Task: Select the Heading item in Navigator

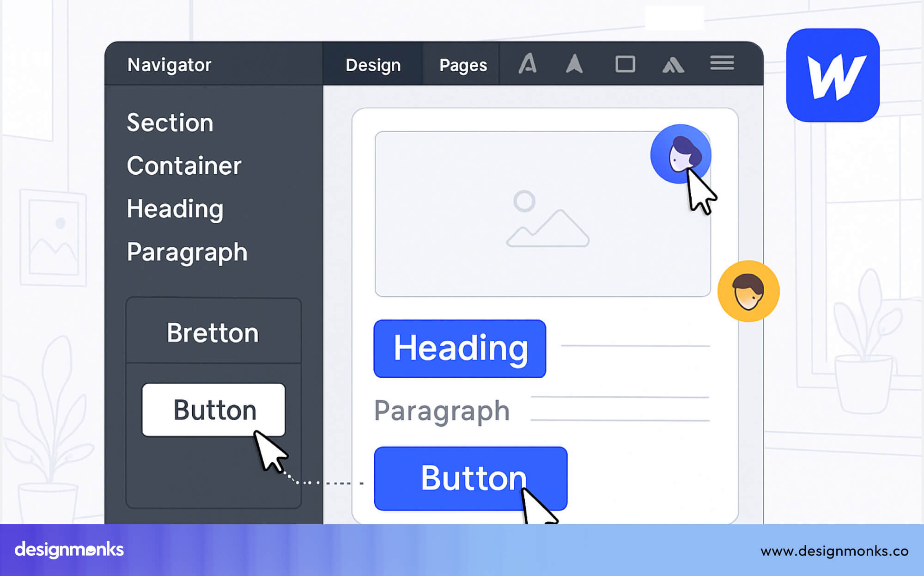Action: 174,208
